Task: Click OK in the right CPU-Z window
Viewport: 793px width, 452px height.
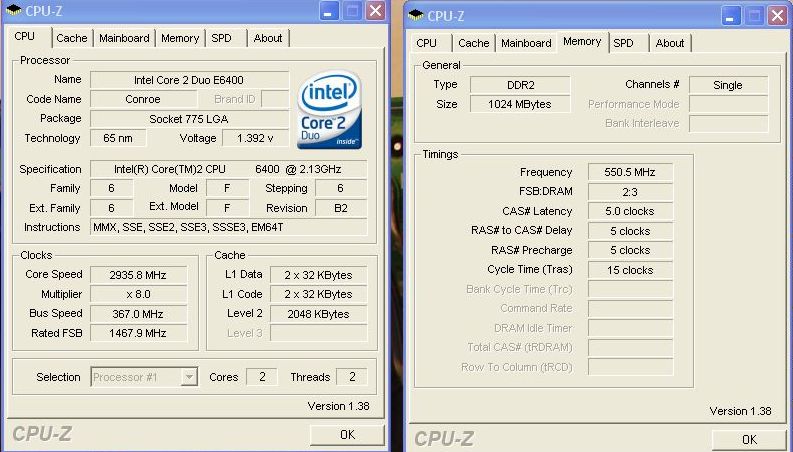Action: coord(749,440)
